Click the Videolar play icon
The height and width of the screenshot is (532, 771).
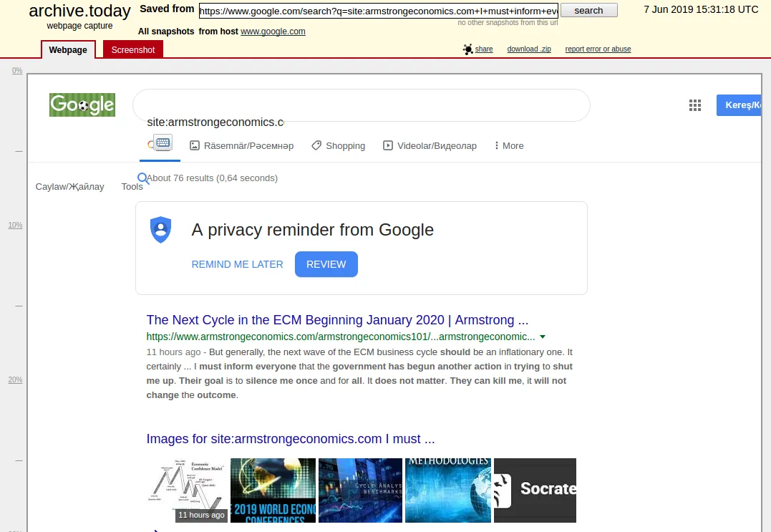click(388, 145)
